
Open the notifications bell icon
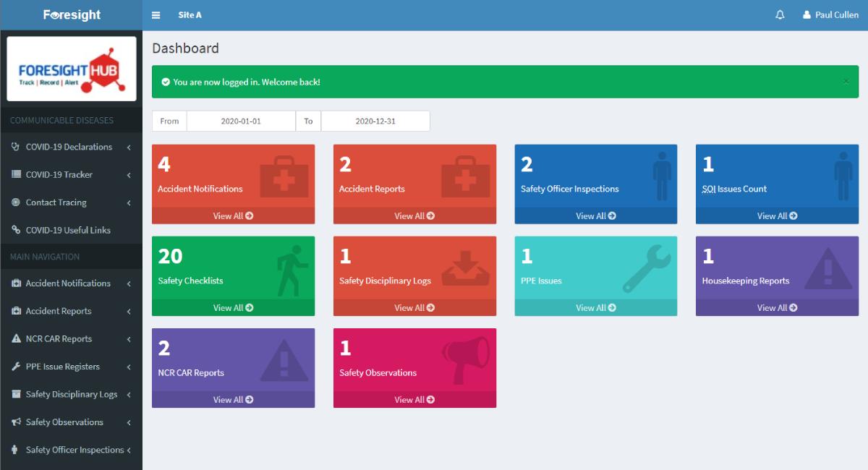(x=780, y=15)
